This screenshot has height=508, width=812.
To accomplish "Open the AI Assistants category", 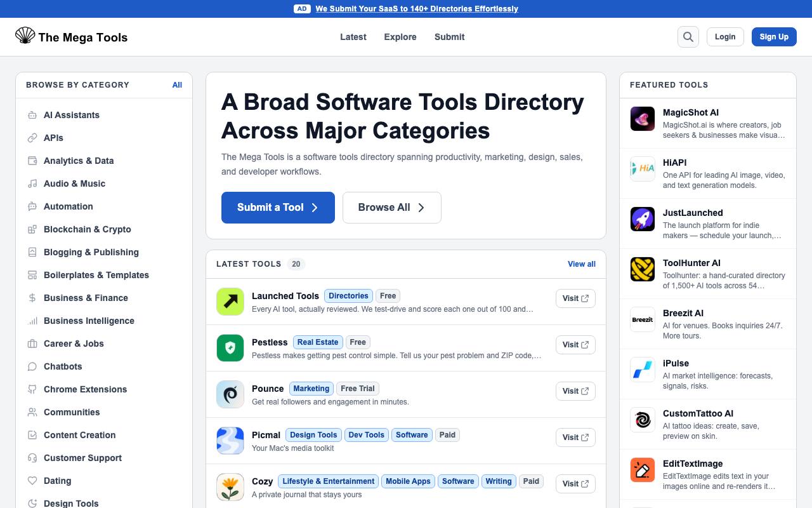I will click(x=104, y=115).
